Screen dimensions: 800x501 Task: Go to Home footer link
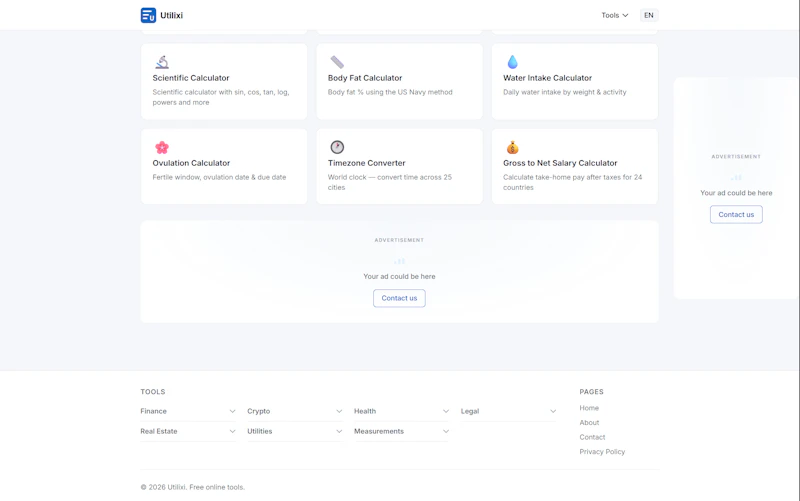589,408
